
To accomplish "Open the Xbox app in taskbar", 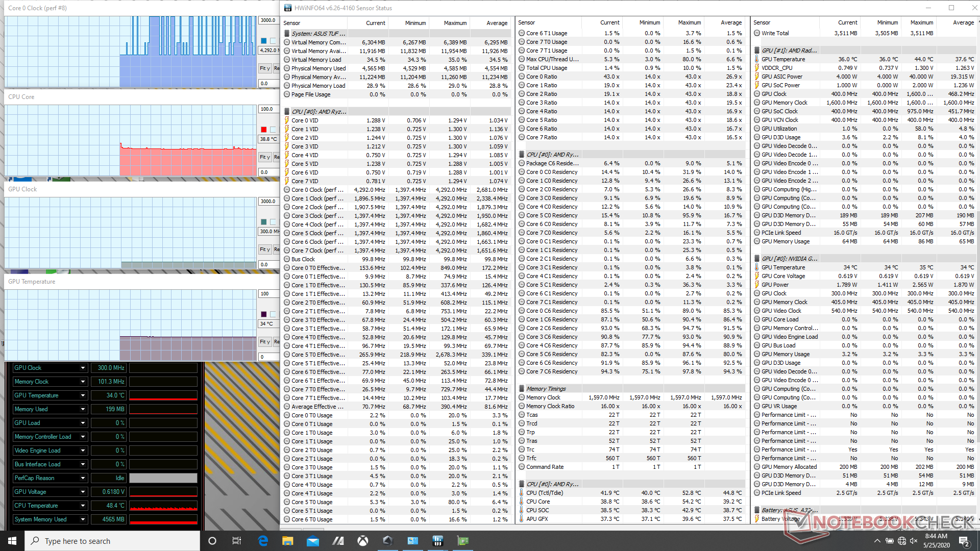I will pyautogui.click(x=362, y=541).
